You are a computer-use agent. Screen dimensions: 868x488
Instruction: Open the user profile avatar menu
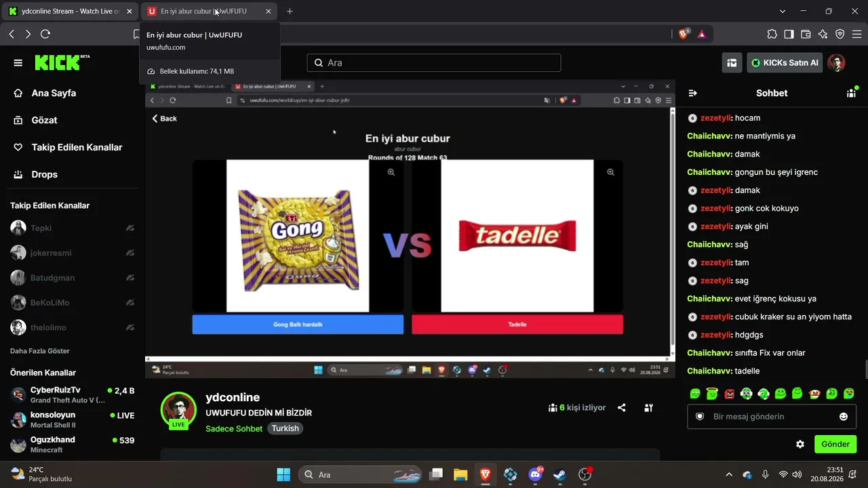point(836,63)
